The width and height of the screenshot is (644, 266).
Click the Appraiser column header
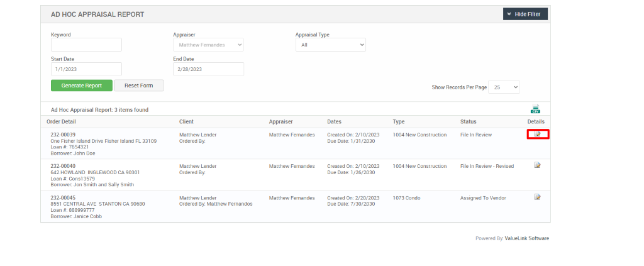pyautogui.click(x=281, y=121)
